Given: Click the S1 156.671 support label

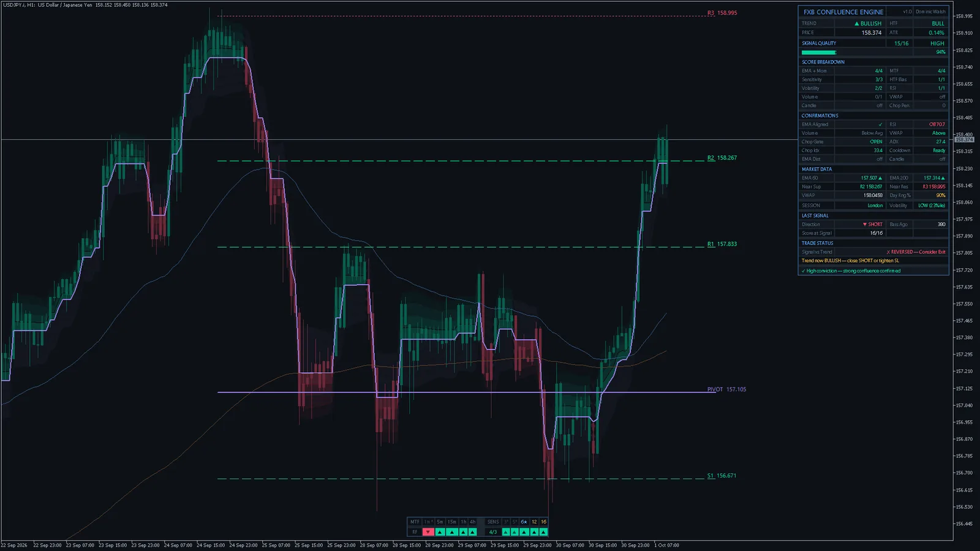Looking at the screenshot, I should click(x=722, y=476).
